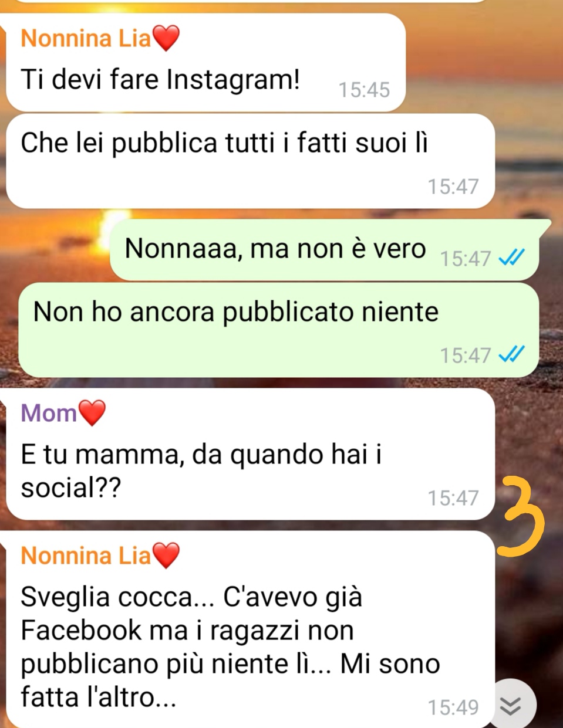The height and width of the screenshot is (728, 563).
Task: Select the 'Che lei pubblica tutti i fatti suoi lì' message
Action: 250,161
